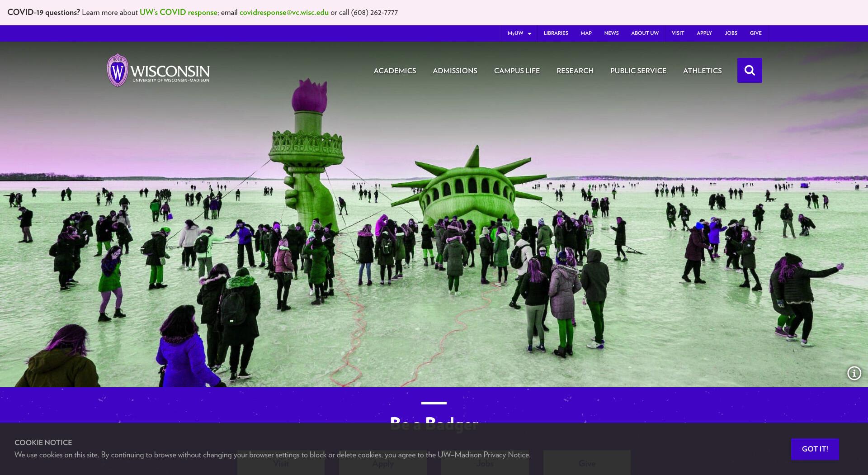
Task: Open the Public Service menu
Action: point(638,71)
